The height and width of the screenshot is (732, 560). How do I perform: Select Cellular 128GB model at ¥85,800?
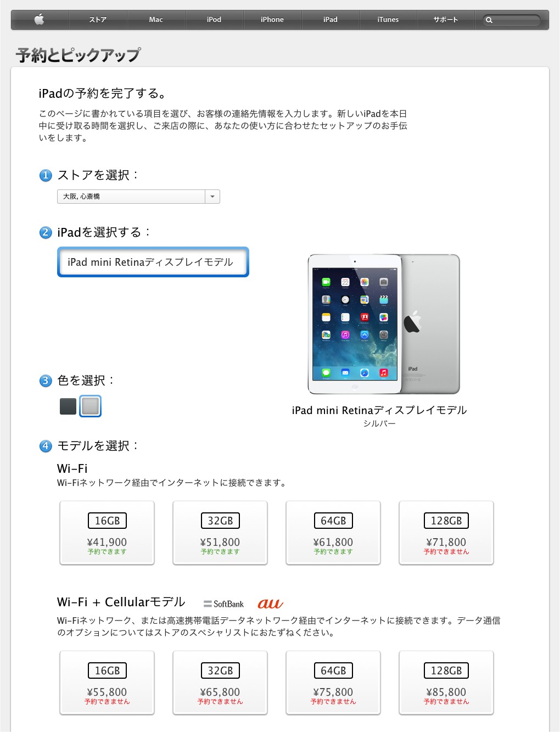click(x=446, y=683)
